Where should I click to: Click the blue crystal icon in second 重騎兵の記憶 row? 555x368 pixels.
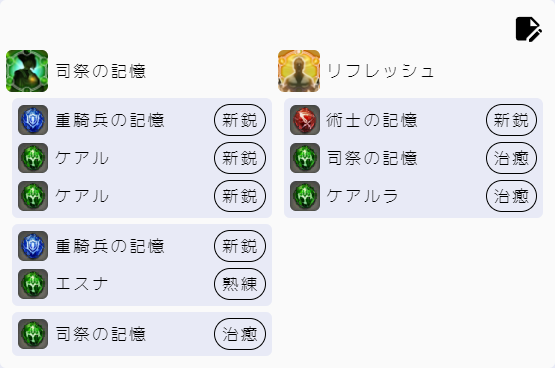pyautogui.click(x=33, y=246)
